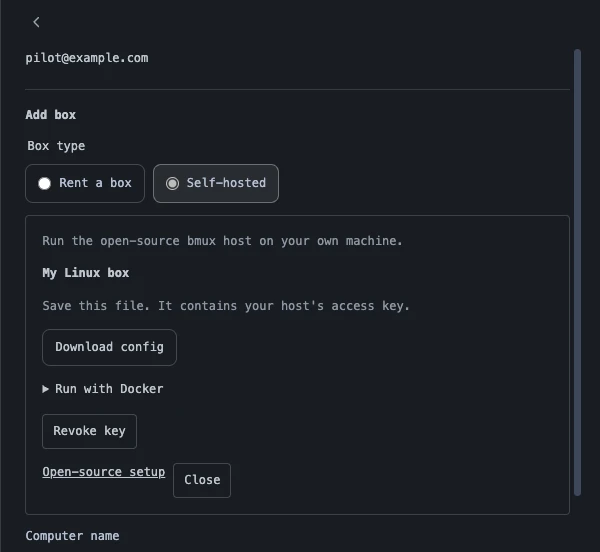Click the Add box section title
Image resolution: width=600 pixels, height=552 pixels.
(51, 115)
